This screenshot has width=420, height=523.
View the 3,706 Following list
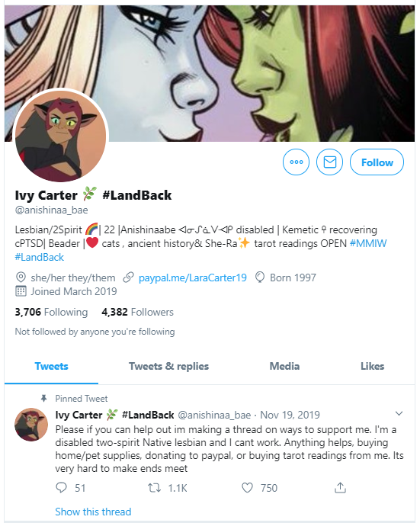point(51,313)
